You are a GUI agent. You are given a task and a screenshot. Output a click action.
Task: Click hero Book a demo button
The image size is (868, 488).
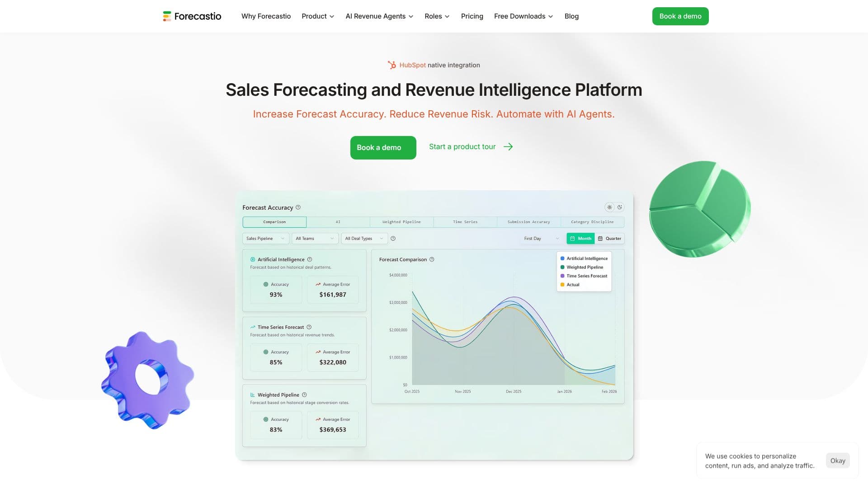tap(383, 148)
